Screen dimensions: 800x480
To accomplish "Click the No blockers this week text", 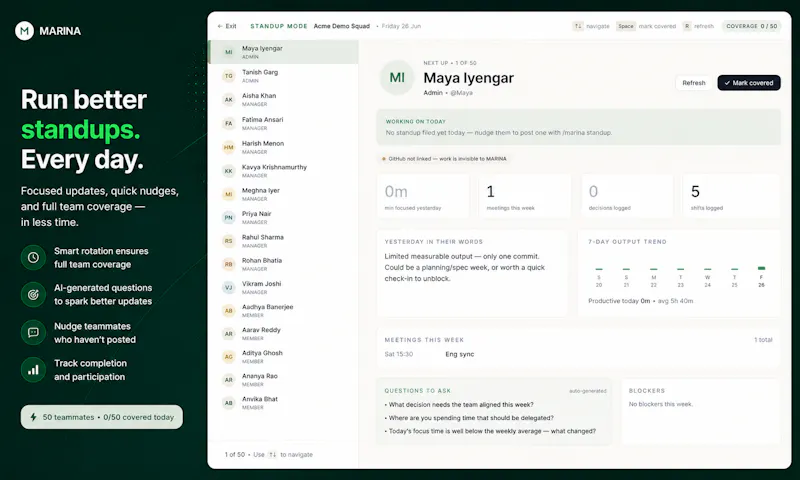I will (x=661, y=404).
